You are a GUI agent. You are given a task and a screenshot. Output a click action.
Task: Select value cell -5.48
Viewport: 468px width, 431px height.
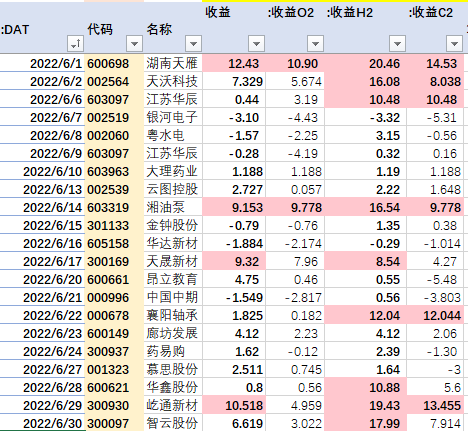(435, 279)
